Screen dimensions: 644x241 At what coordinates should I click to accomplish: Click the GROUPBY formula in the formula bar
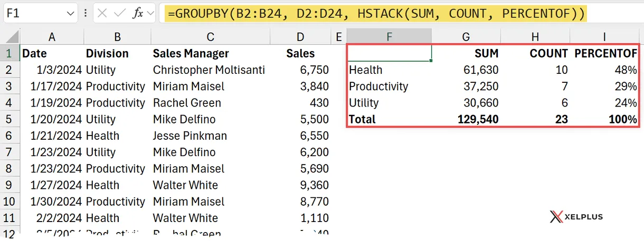click(375, 13)
